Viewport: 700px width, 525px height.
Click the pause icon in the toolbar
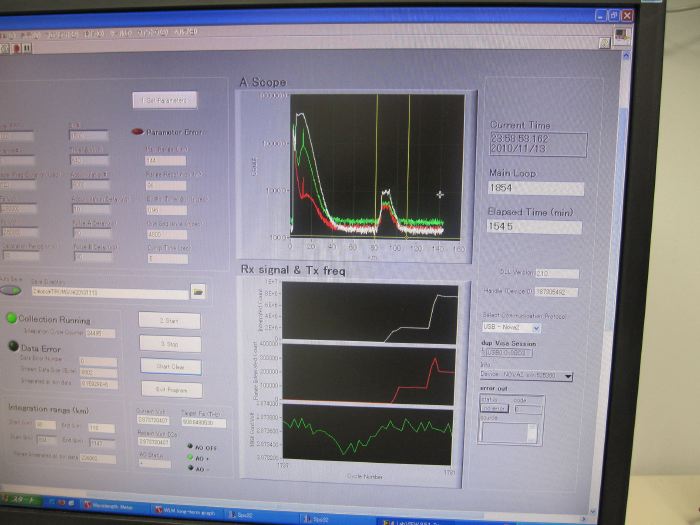(28, 47)
